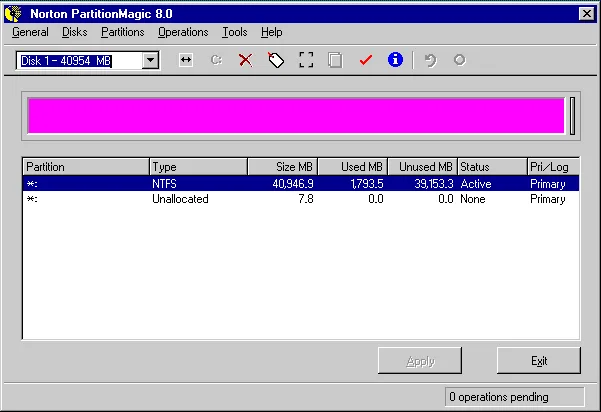Click the Label partition tag icon
Screen dimensions: 601x412
(x=276, y=60)
